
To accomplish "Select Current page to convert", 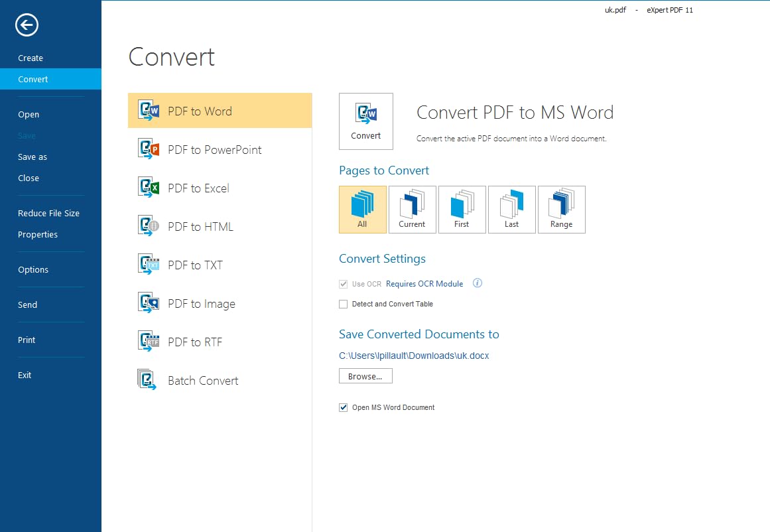I will [x=412, y=210].
